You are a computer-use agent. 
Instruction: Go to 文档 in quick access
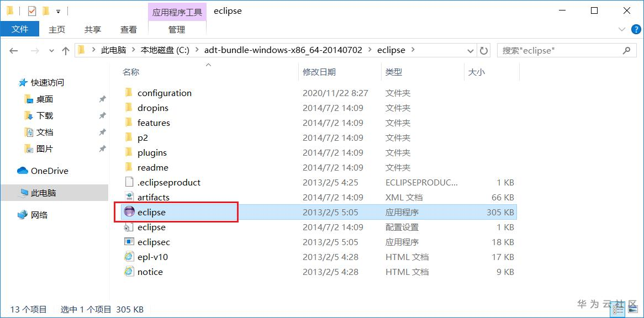point(39,132)
